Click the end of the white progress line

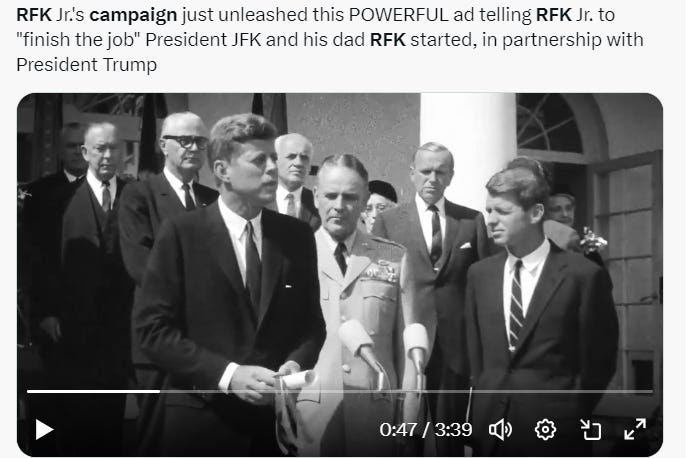(160, 391)
